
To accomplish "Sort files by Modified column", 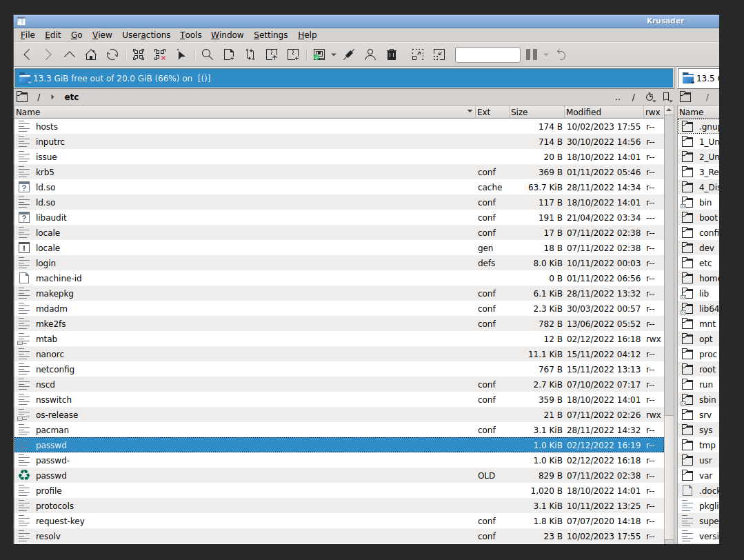I will coord(583,112).
